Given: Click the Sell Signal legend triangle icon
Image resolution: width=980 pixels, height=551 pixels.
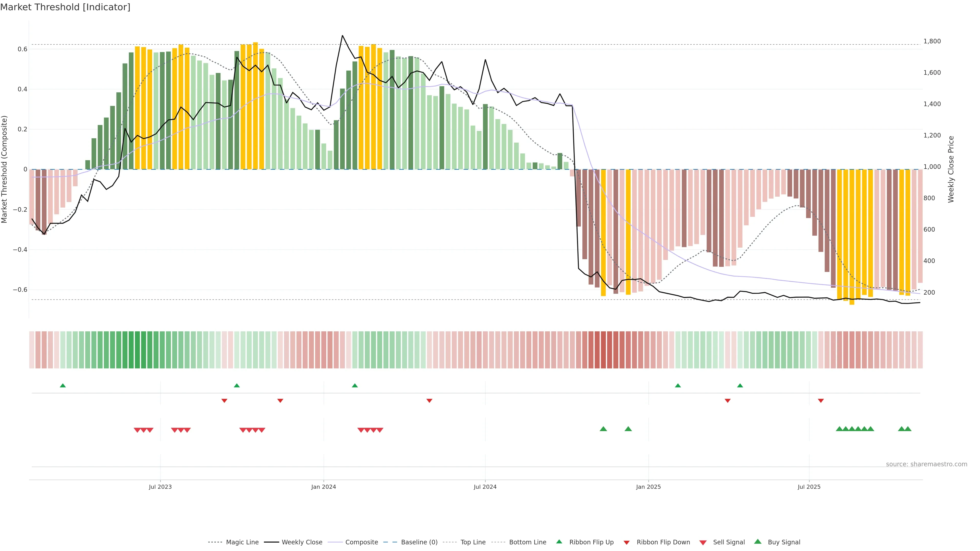Looking at the screenshot, I should (703, 543).
